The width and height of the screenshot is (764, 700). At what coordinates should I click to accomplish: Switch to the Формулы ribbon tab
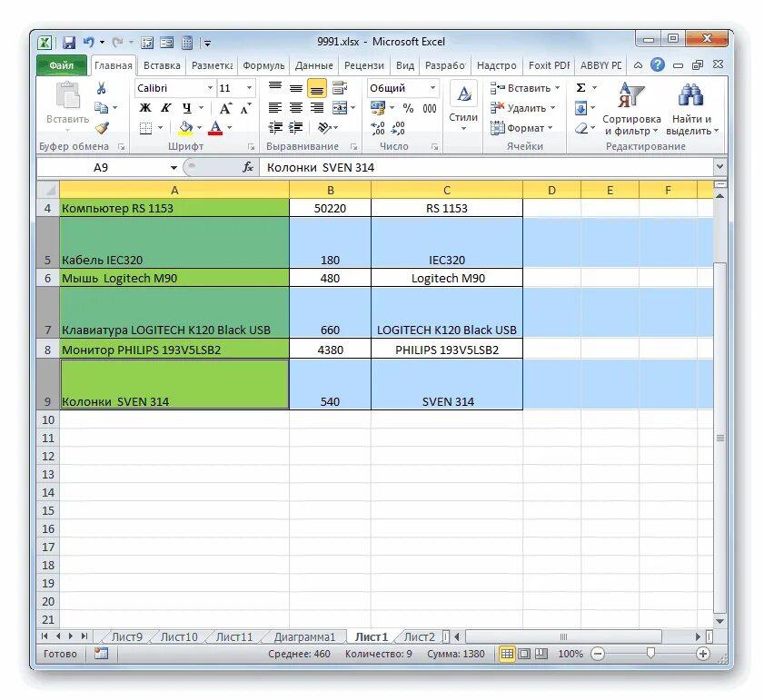[263, 65]
